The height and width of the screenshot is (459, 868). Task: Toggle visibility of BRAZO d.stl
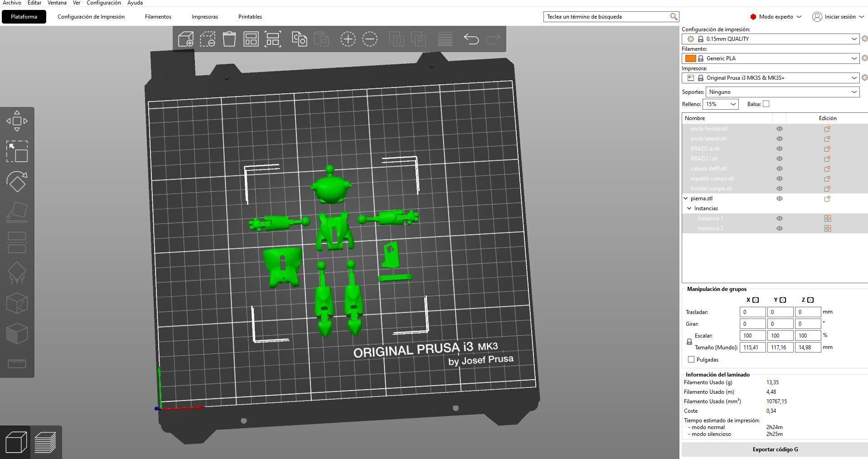(x=780, y=149)
